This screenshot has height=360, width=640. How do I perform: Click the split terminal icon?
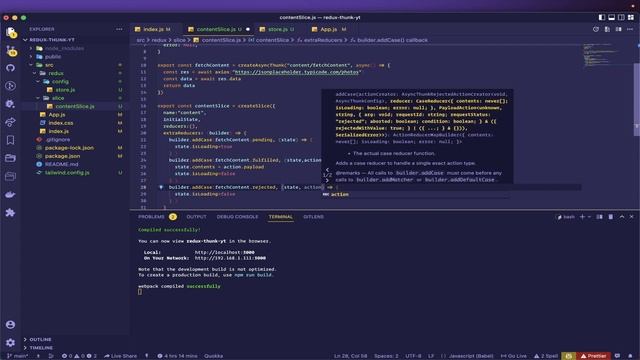[x=599, y=217]
